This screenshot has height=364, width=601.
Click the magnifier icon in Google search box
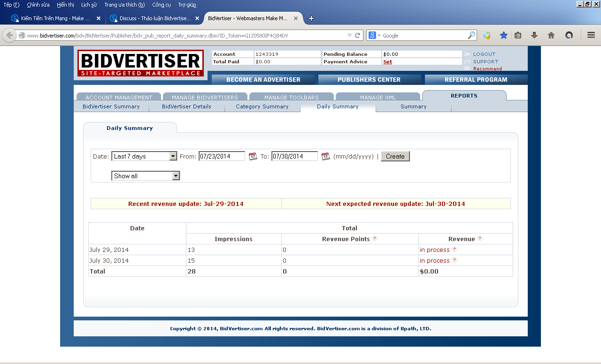click(471, 35)
